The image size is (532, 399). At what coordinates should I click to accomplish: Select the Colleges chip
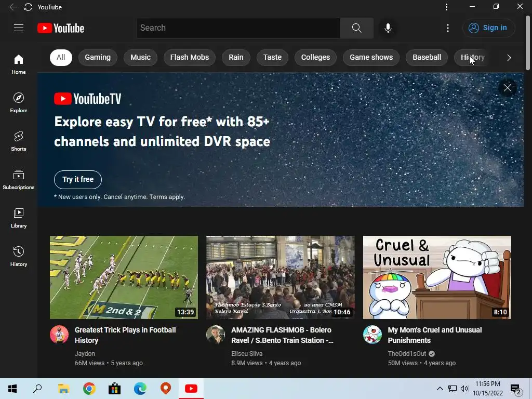pos(315,57)
